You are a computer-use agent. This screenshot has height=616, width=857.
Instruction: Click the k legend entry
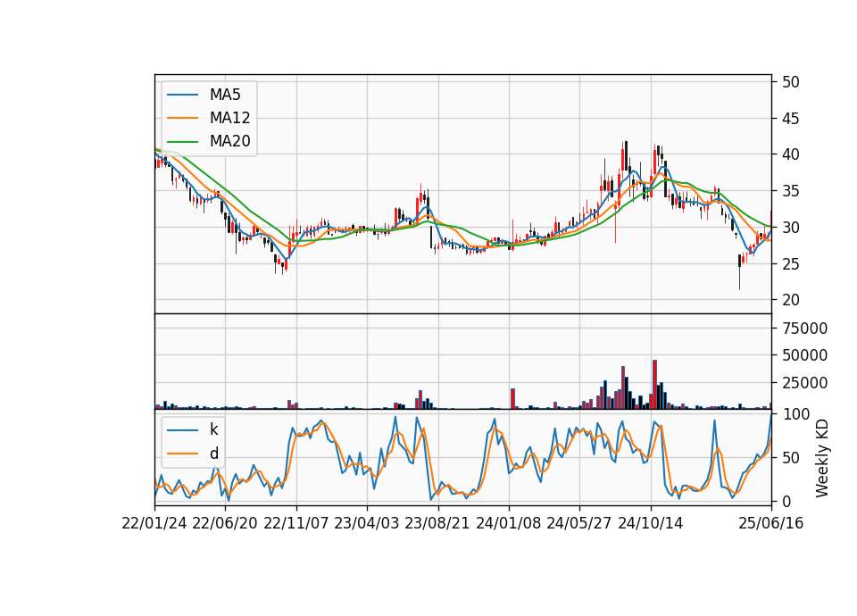point(193,429)
